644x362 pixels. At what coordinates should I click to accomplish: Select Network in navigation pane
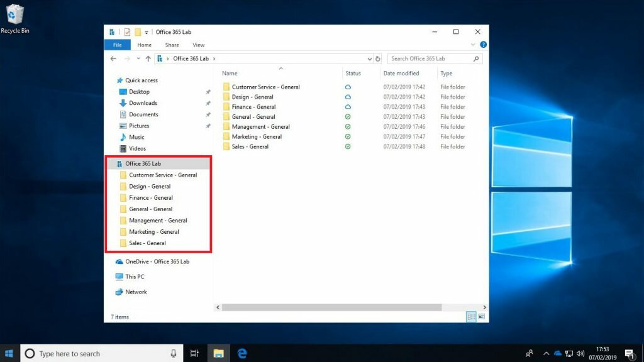tap(136, 292)
